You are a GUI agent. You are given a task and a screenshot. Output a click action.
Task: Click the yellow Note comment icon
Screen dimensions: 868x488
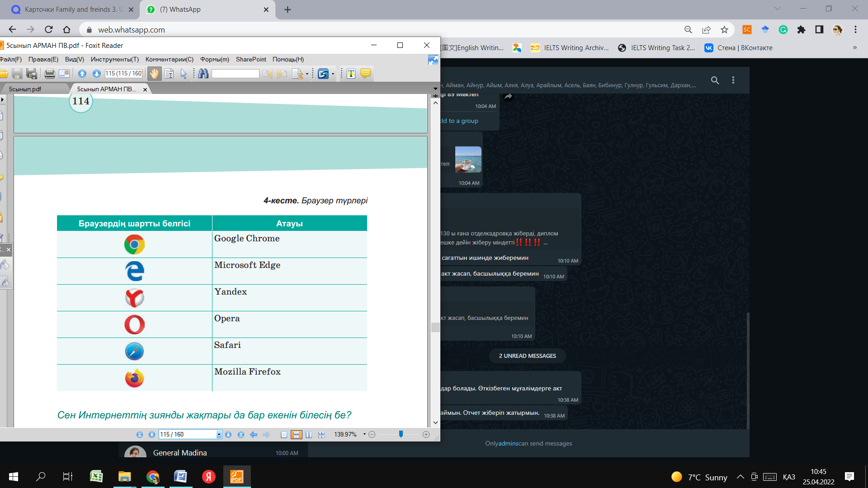(365, 74)
